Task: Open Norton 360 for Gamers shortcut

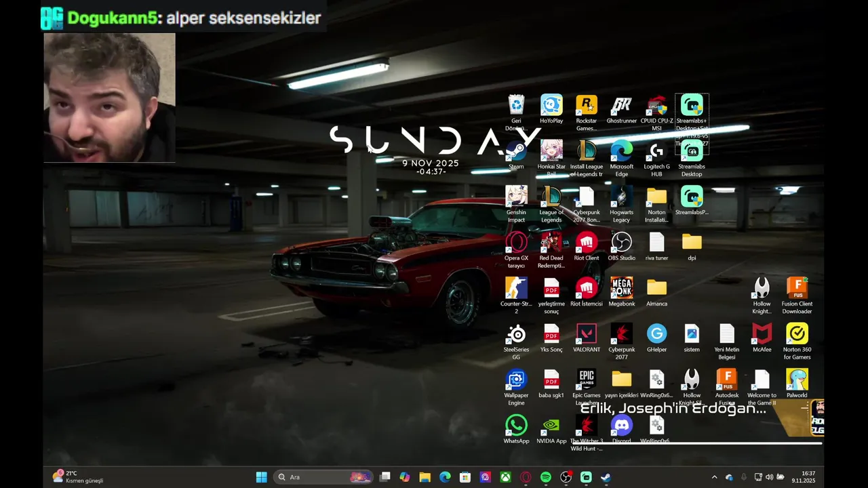Action: pyautogui.click(x=797, y=342)
